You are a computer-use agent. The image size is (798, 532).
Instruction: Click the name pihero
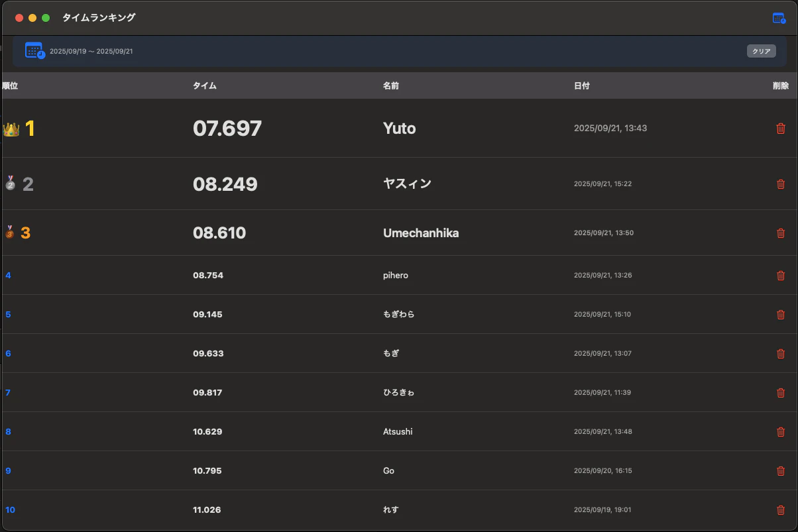(x=396, y=276)
